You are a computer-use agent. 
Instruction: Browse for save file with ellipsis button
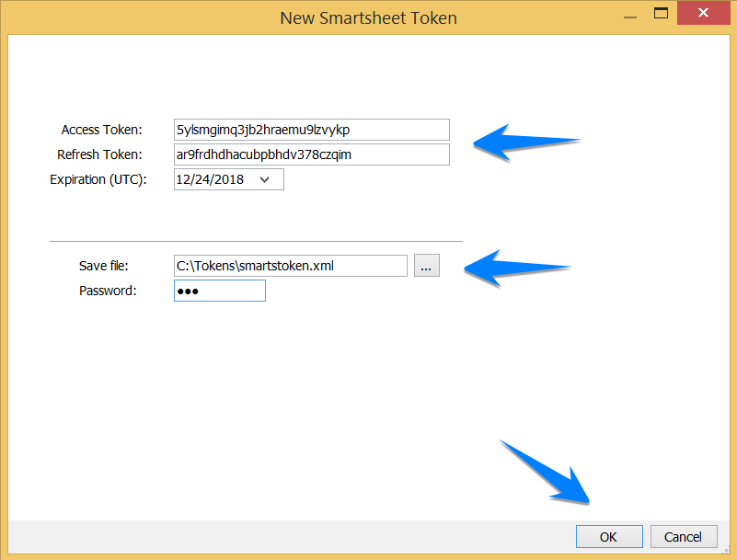(427, 266)
